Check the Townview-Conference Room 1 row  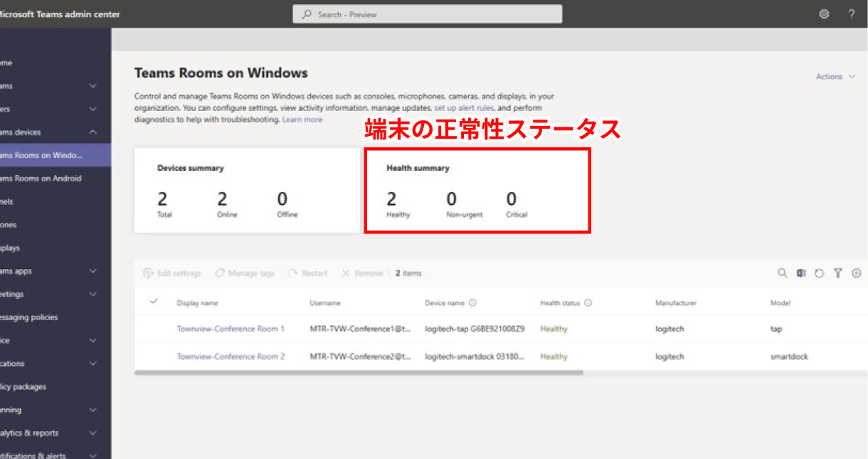(x=153, y=329)
